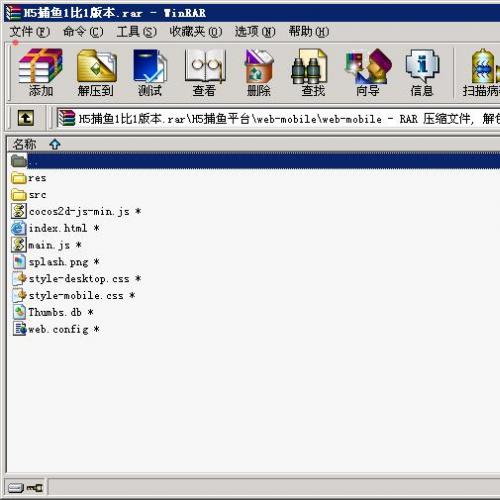Select the res folder icon
This screenshot has height=500, width=500.
[19, 178]
